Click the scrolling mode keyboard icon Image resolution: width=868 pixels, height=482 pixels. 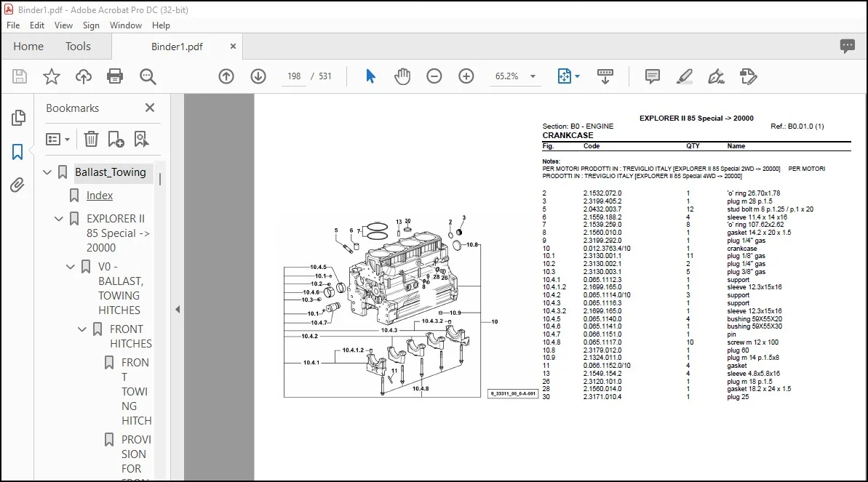[605, 76]
